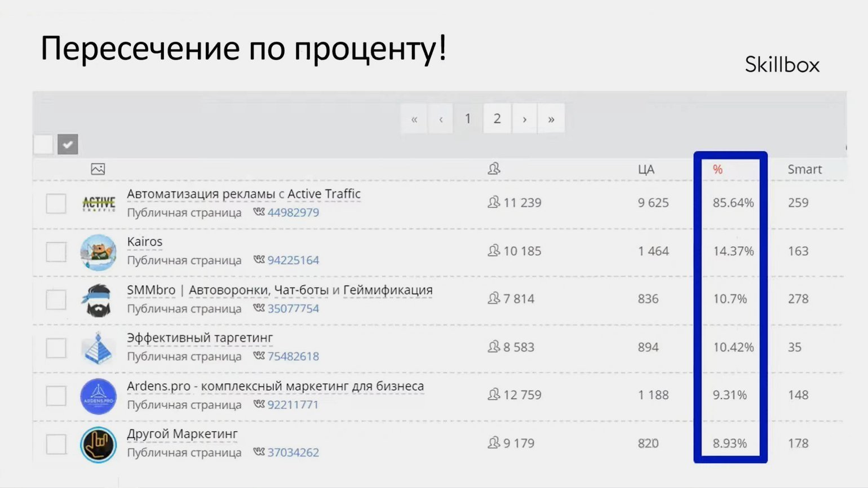The width and height of the screenshot is (868, 488).
Task: Go to next page with › button
Action: (524, 119)
